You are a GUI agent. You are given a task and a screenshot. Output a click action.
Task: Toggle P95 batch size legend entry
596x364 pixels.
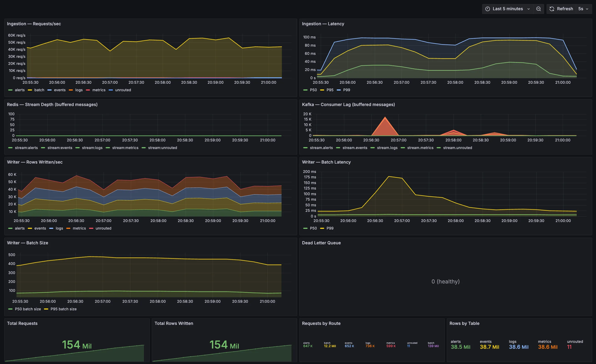click(64, 309)
